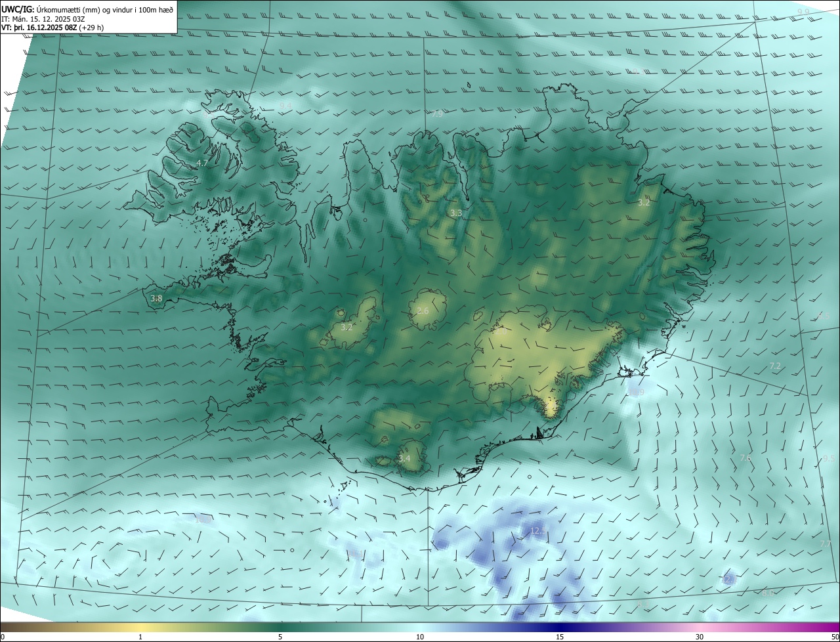The image size is (840, 642).
Task: Click the 2.0 value on Vatnajökull glacier
Action: (500, 332)
